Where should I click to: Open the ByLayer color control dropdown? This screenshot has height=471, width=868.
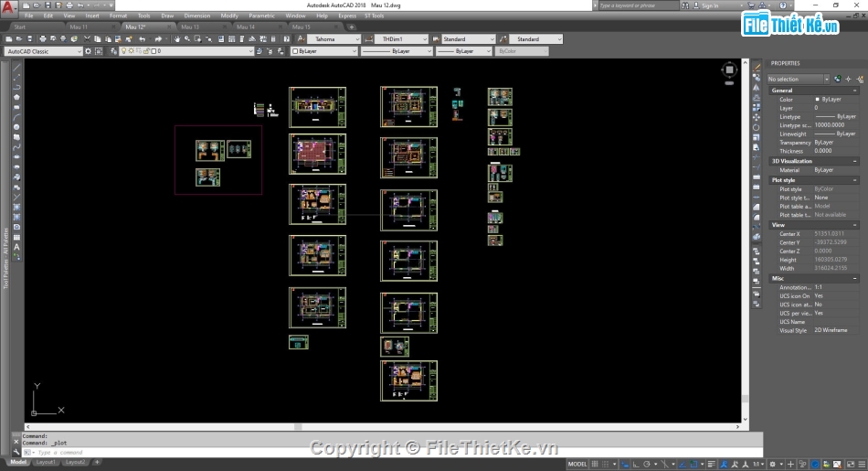coord(324,51)
